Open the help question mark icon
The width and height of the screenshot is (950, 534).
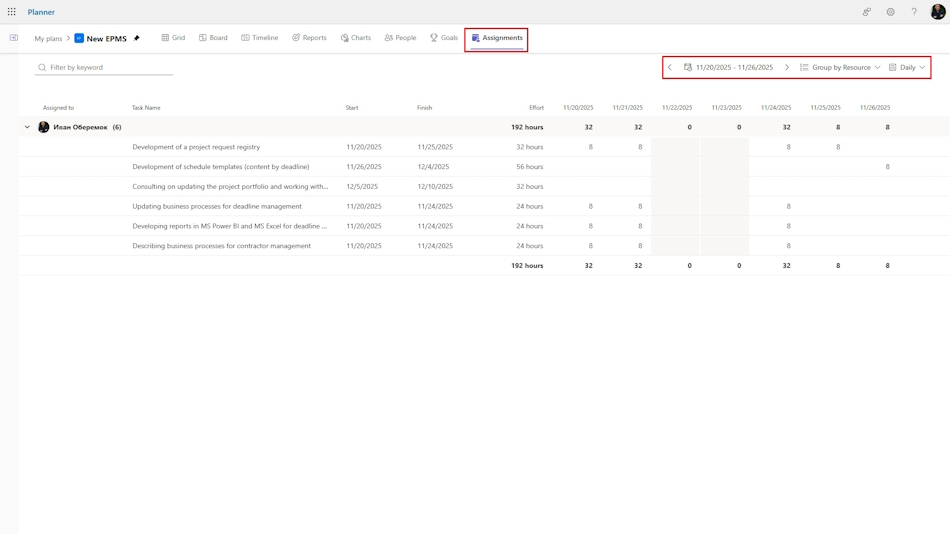[x=914, y=12]
